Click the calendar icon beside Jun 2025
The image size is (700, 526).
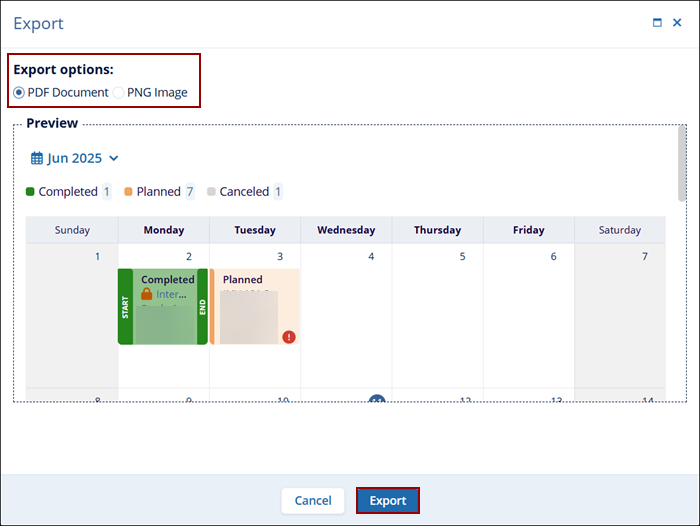point(37,158)
